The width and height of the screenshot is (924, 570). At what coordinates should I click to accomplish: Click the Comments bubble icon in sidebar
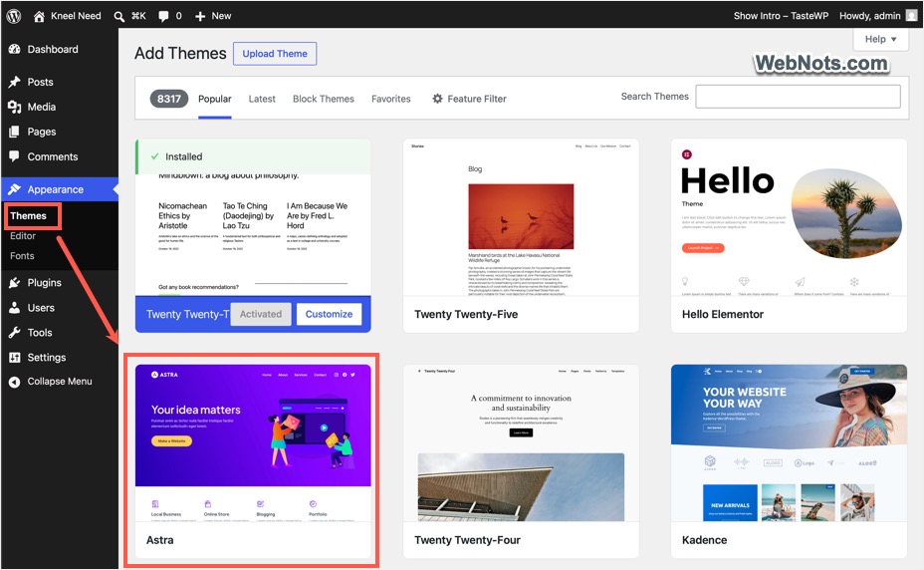tap(15, 156)
